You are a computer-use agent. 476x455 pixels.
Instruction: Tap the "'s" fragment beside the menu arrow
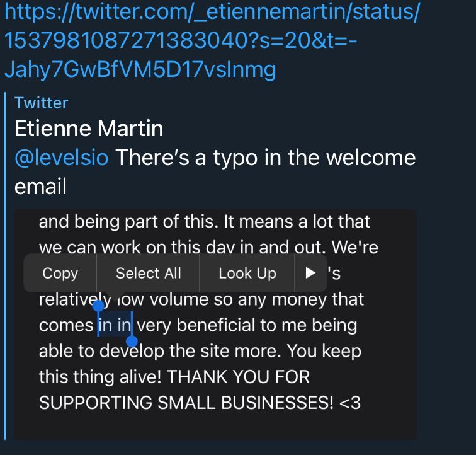[334, 274]
